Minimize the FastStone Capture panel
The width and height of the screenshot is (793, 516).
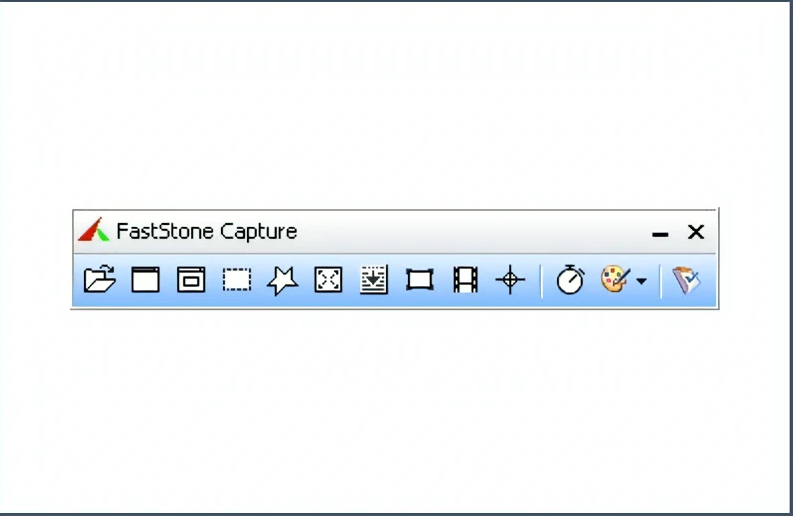coord(660,234)
